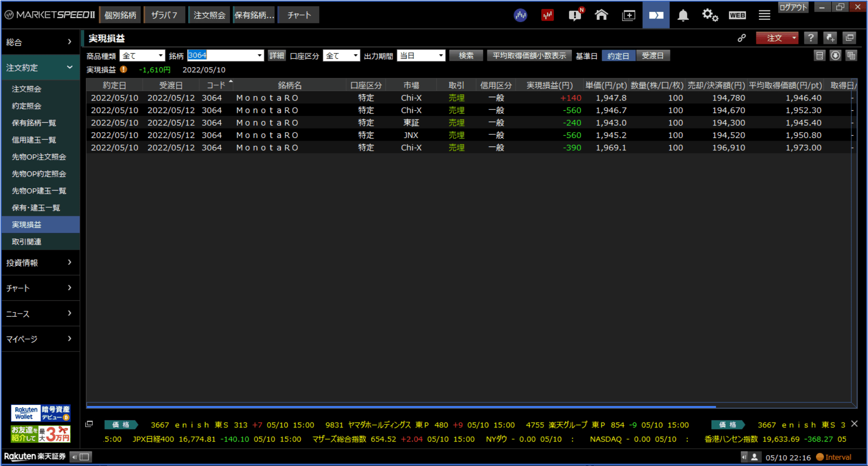868x466 pixels.
Task: Click the 詳細 button
Action: [x=277, y=56]
